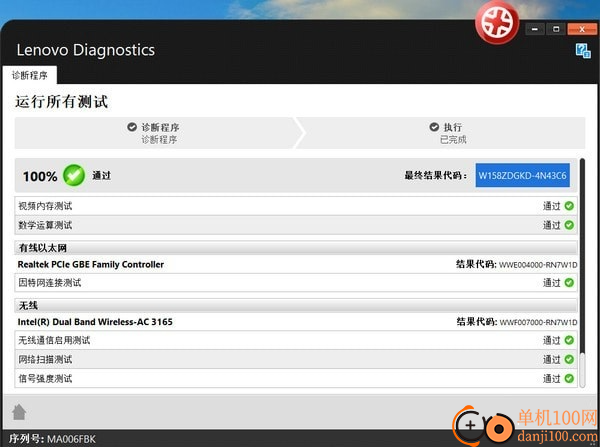Image resolution: width=601 pixels, height=447 pixels.
Task: Select the 数学运算测试 row label
Action: point(45,225)
